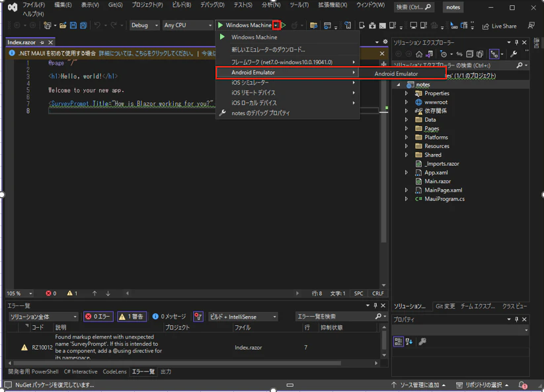Select Android Emulator in target menu
Viewport: 544px width, 392px height.
coord(288,73)
